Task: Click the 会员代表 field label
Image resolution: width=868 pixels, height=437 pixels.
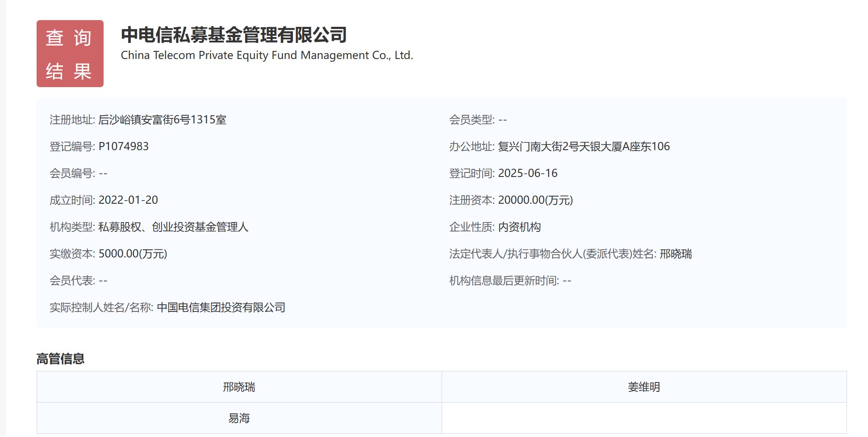Action: (72, 281)
